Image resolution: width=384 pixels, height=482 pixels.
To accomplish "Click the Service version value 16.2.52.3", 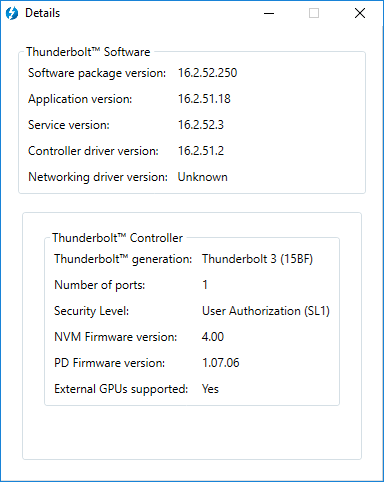I will pos(201,125).
